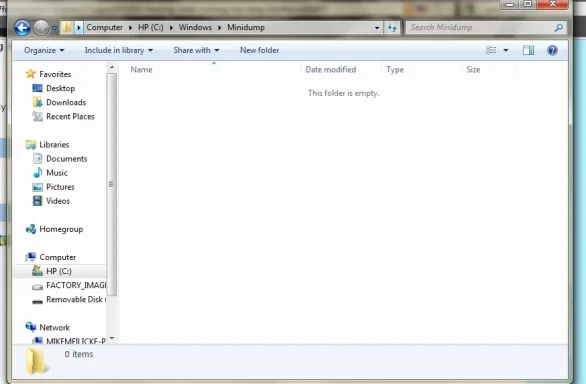Open the Documents library

tap(67, 159)
